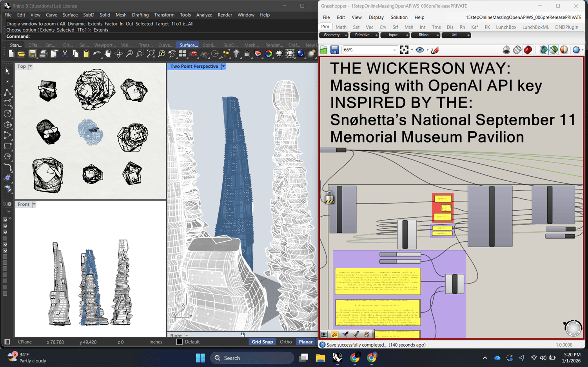Open the weather widget showing 34°F

click(x=27, y=358)
